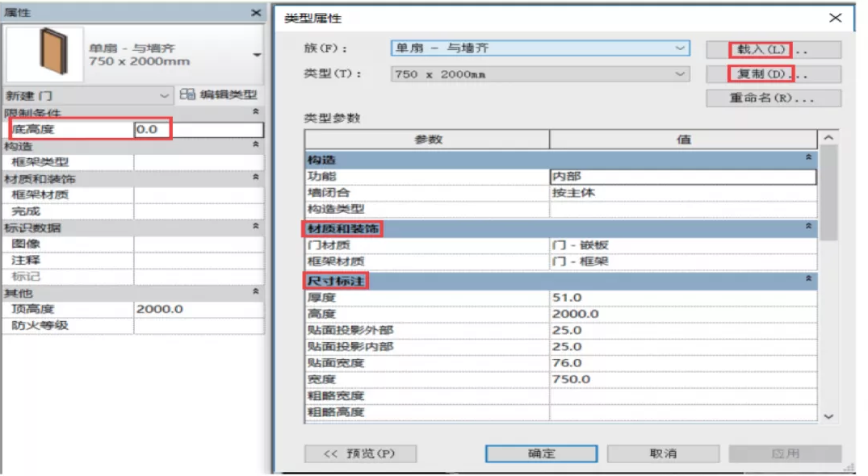Open the 新建 门 dropdown
The height and width of the screenshot is (476, 868).
point(164,94)
